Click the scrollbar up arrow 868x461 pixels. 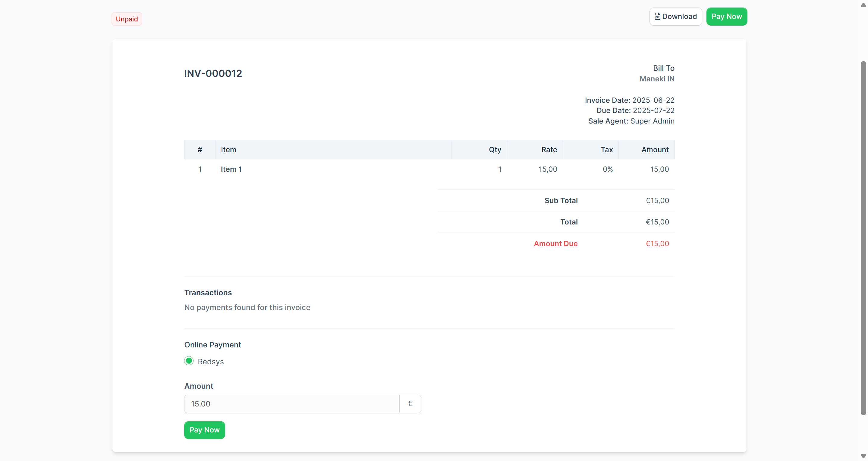click(x=863, y=5)
